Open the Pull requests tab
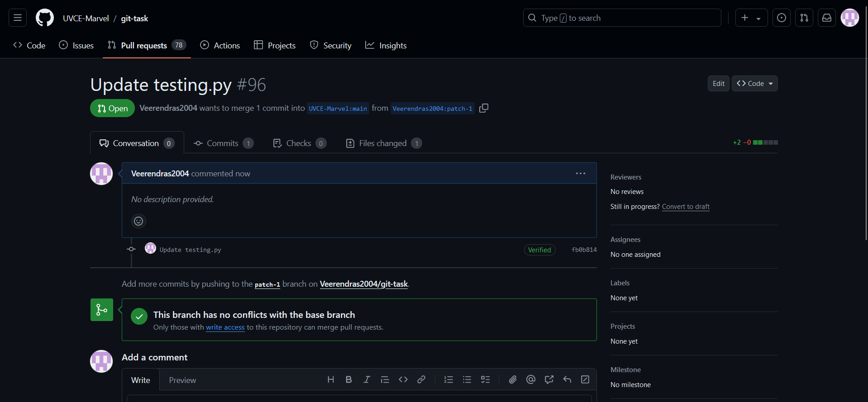This screenshot has height=402, width=868. click(147, 45)
